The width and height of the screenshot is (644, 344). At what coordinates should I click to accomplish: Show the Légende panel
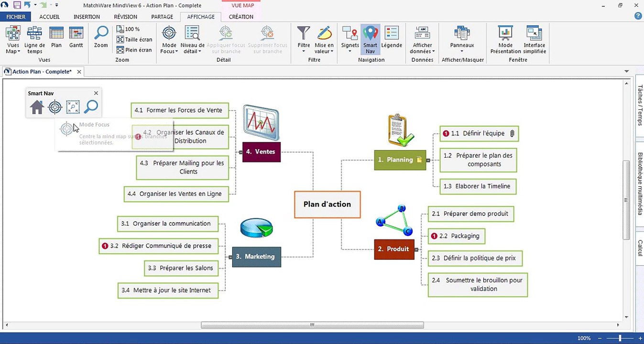click(392, 37)
